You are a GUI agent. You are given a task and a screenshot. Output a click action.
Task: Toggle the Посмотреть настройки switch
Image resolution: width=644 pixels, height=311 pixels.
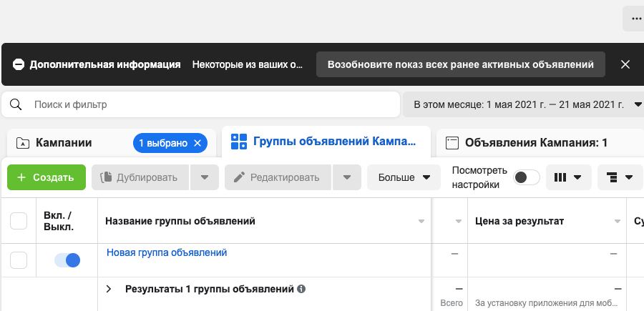(527, 177)
